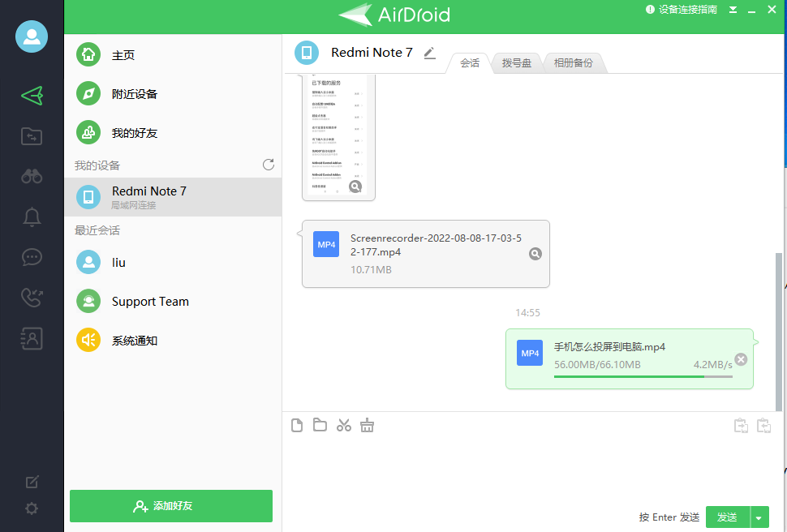Open the Files folder-transfer section
The width and height of the screenshot is (787, 532).
32,136
